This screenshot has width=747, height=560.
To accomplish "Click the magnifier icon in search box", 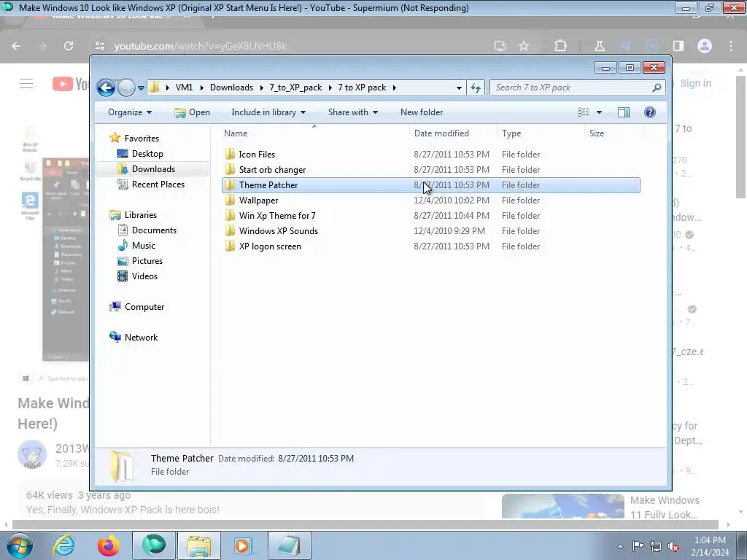I will pos(657,87).
